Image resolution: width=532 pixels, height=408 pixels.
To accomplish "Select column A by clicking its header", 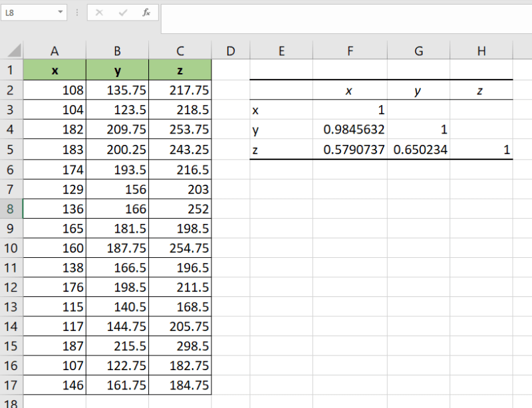I will coord(55,51).
